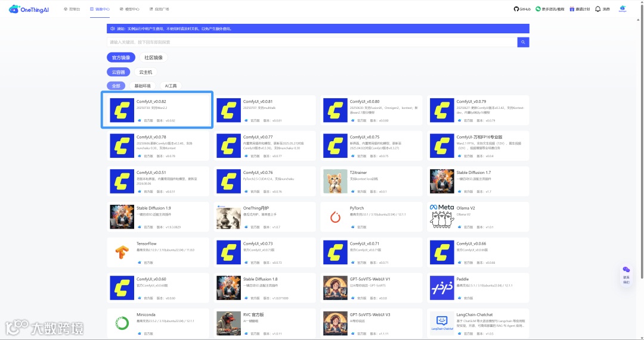Click the ComfyUI_v0.0.78 card icon
Viewport: 644px width, 340px height.
(122, 146)
